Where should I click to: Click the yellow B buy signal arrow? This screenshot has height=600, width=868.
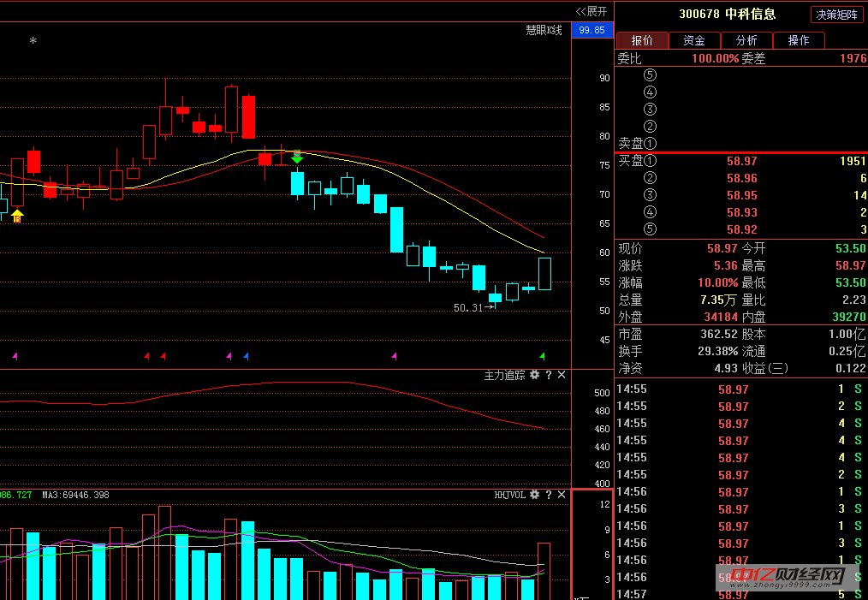tap(17, 216)
